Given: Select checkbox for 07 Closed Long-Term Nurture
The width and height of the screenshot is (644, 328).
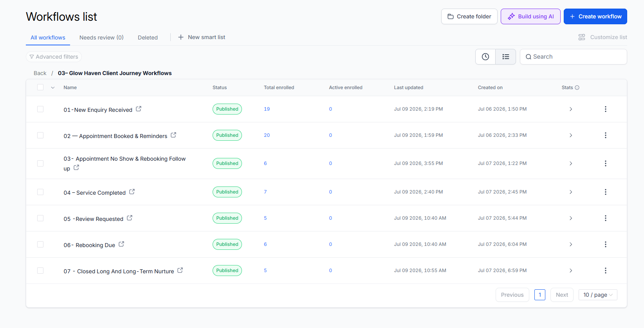Looking at the screenshot, I should point(40,271).
